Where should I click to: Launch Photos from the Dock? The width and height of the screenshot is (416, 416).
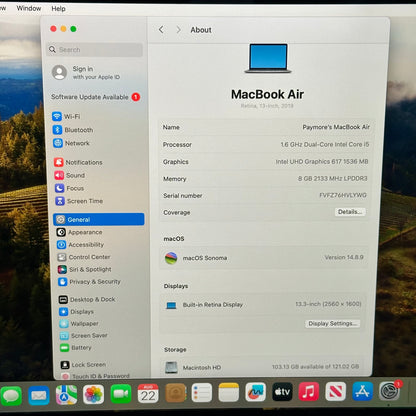93,394
